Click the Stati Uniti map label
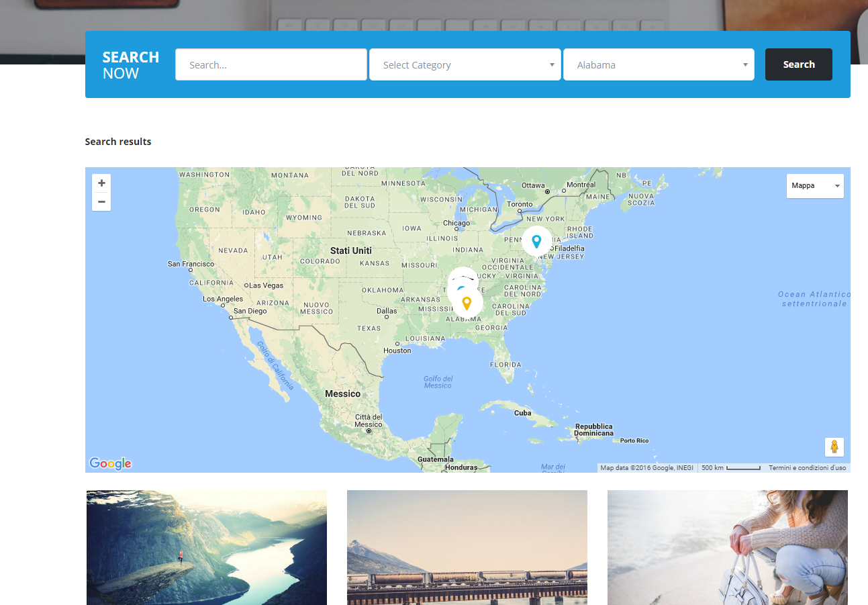The height and width of the screenshot is (605, 868). (350, 250)
